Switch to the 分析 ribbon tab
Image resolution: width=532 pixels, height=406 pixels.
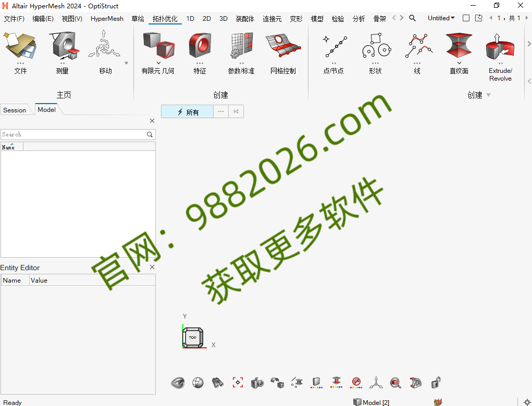[358, 19]
